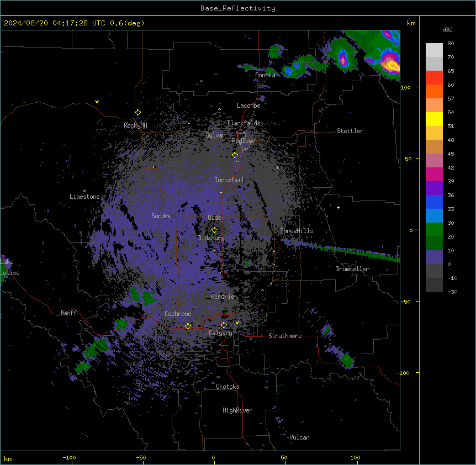Select the Drumheller label
476x465 pixels.
click(x=352, y=269)
